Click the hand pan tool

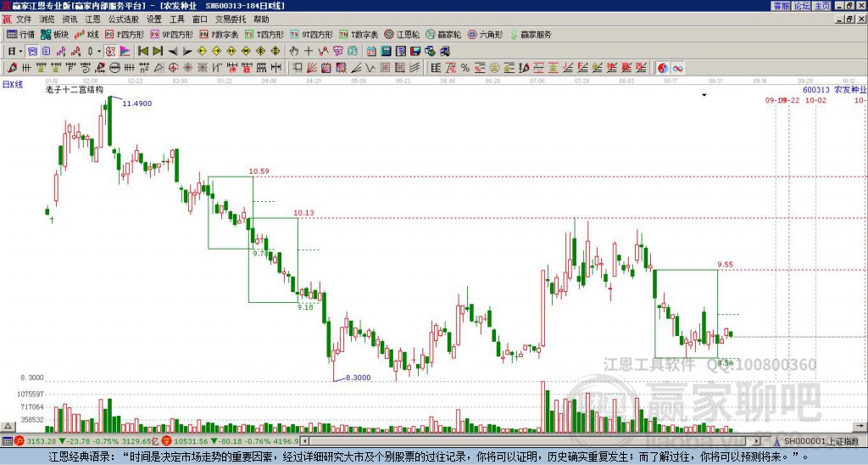tap(293, 51)
